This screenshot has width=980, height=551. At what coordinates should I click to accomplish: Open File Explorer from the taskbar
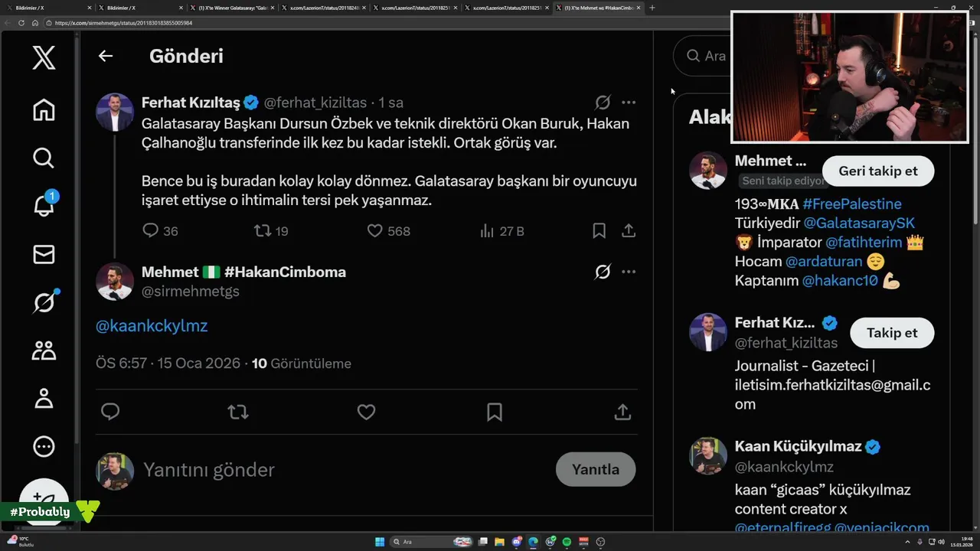click(499, 542)
